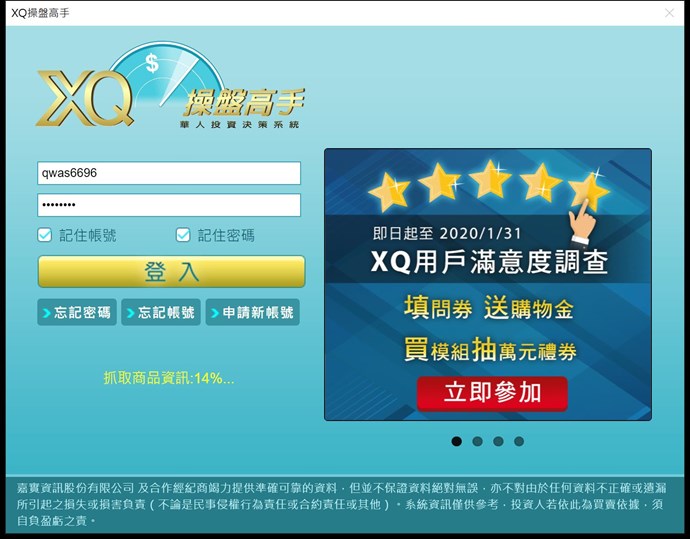Click the red 立即參加 button in the banner
Screen dimensions: 690x539
click(492, 393)
